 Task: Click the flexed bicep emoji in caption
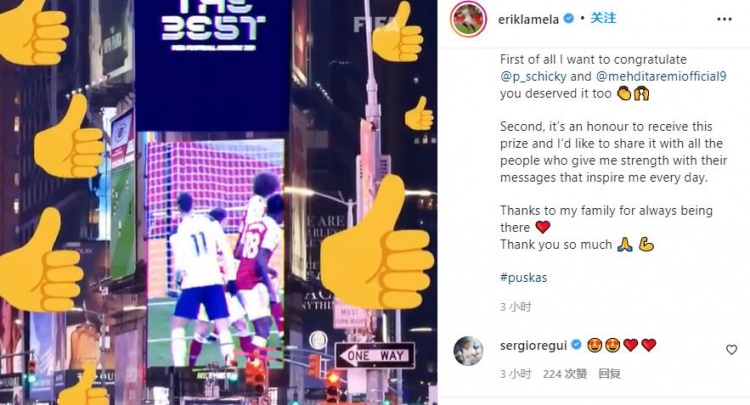(x=646, y=245)
